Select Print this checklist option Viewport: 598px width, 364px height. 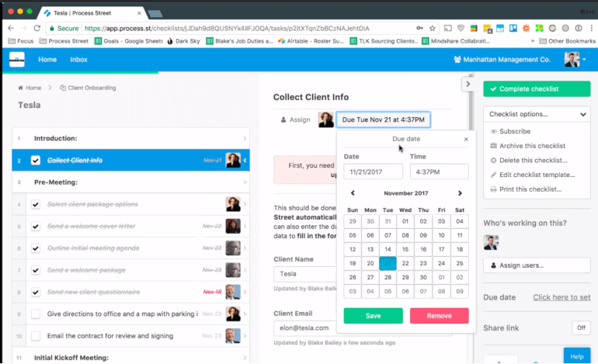click(x=530, y=189)
